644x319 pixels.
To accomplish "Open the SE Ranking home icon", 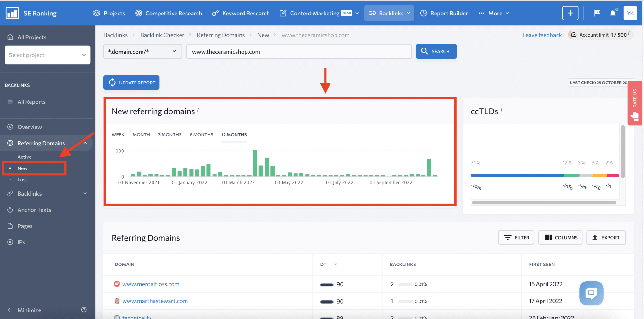I will pos(12,13).
